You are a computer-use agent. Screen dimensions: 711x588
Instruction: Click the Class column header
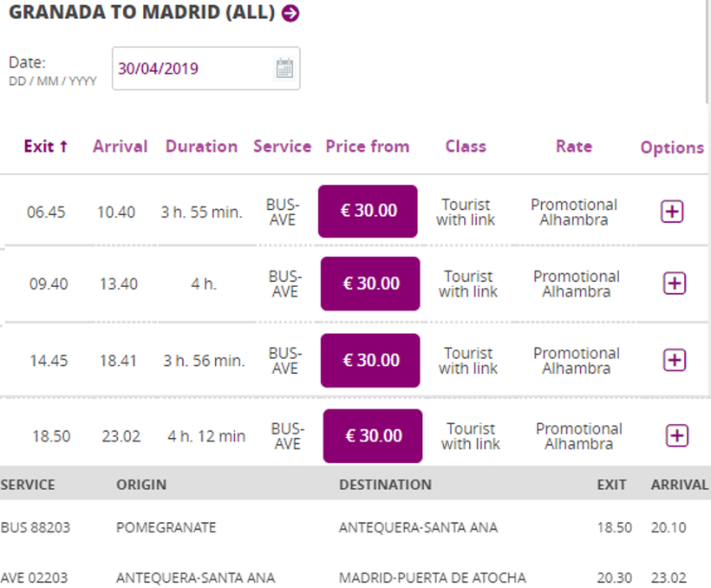tap(466, 147)
